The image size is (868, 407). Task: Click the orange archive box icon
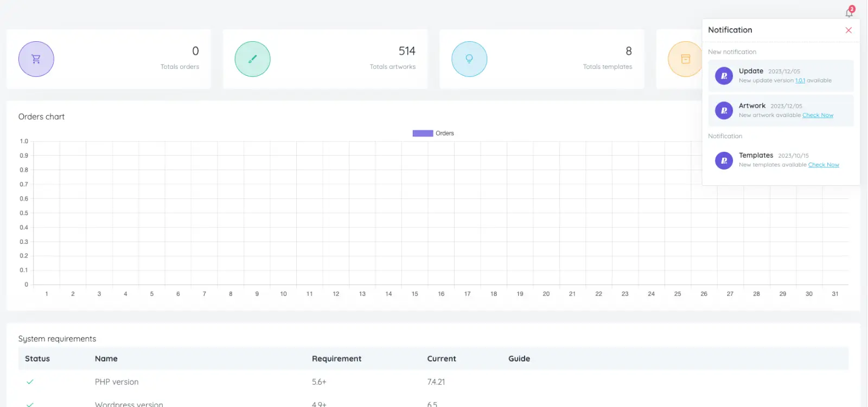[685, 59]
